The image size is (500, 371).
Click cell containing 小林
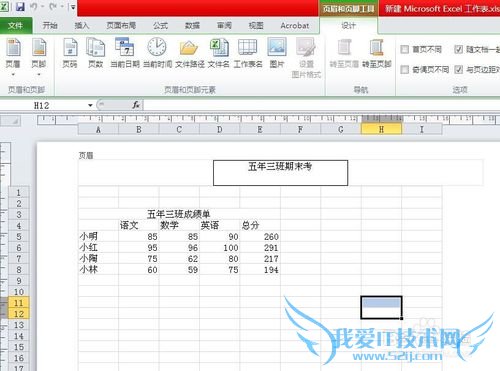[x=99, y=270]
